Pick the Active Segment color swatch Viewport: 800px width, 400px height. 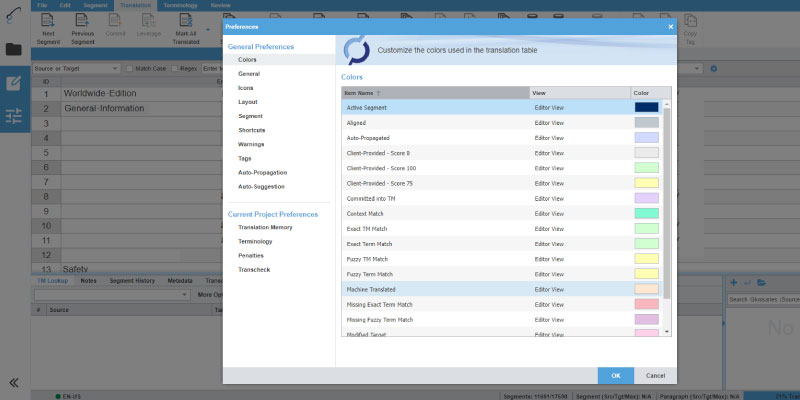click(646, 108)
